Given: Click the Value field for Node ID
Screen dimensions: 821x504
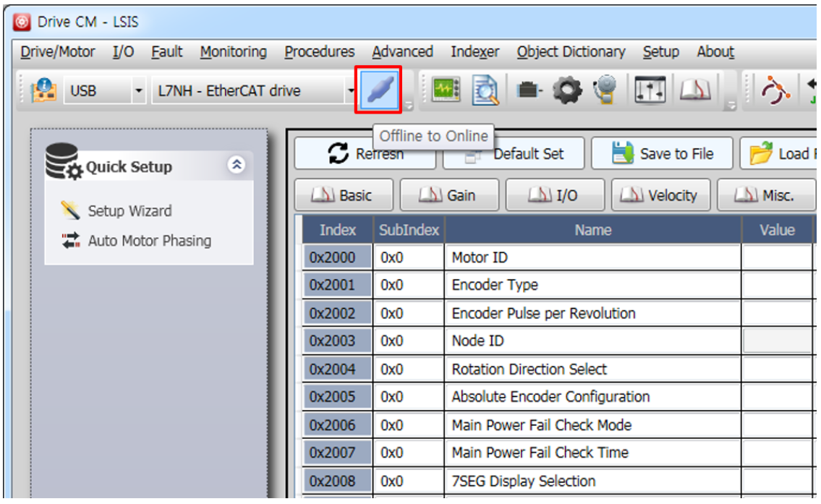Looking at the screenshot, I should click(777, 341).
